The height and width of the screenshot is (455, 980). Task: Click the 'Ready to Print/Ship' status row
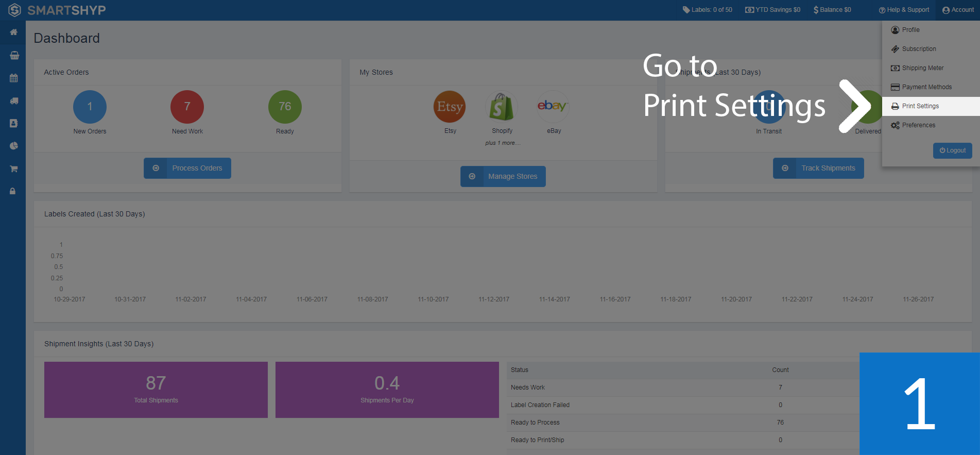(x=683, y=440)
